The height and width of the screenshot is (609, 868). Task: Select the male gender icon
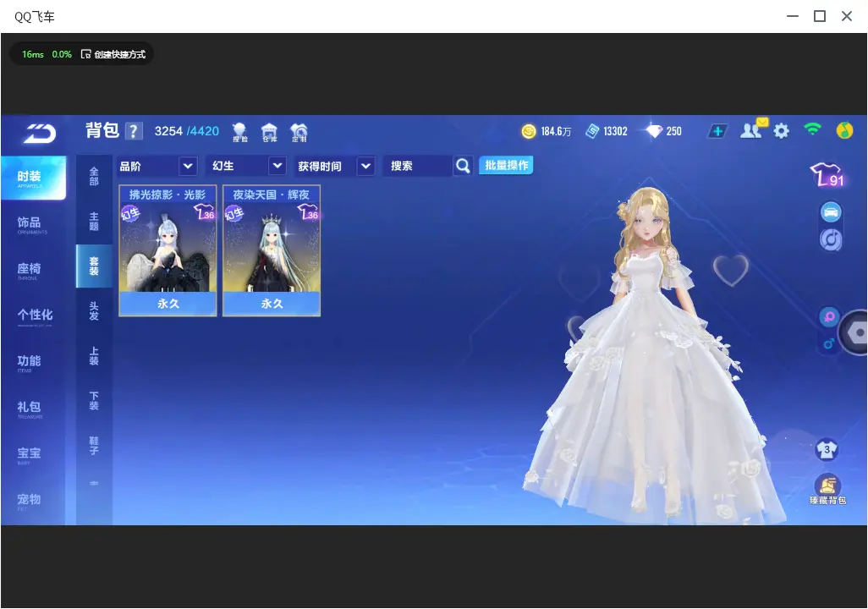point(828,343)
